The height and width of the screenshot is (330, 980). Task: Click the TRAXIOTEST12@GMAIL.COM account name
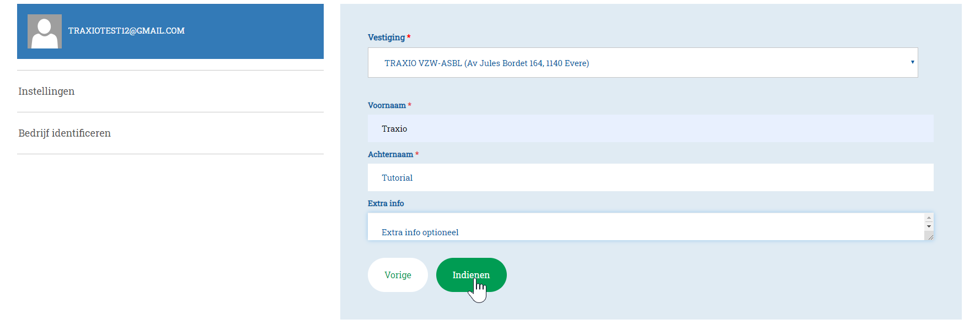(x=126, y=31)
